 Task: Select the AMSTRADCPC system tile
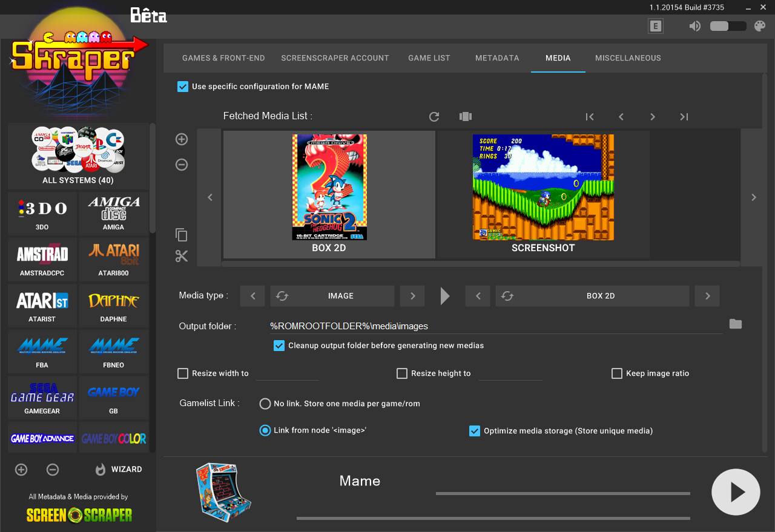(42, 259)
